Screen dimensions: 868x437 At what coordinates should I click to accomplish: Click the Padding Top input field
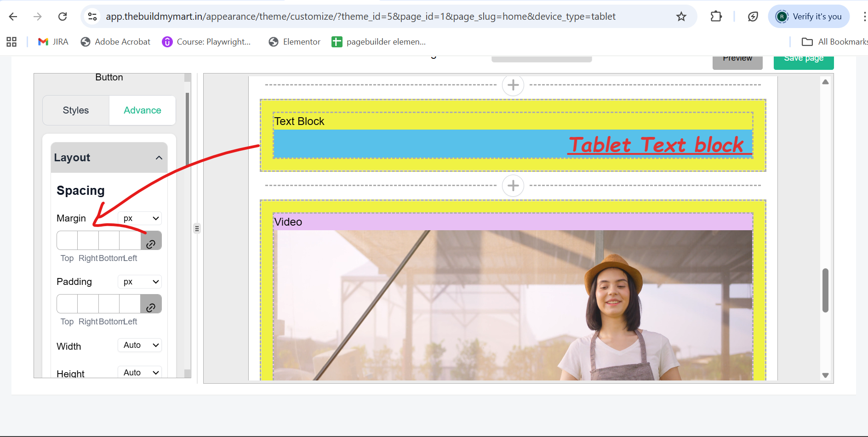pyautogui.click(x=67, y=304)
